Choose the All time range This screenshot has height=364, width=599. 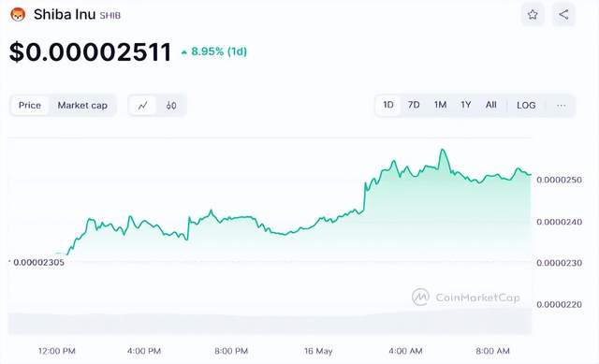click(490, 105)
